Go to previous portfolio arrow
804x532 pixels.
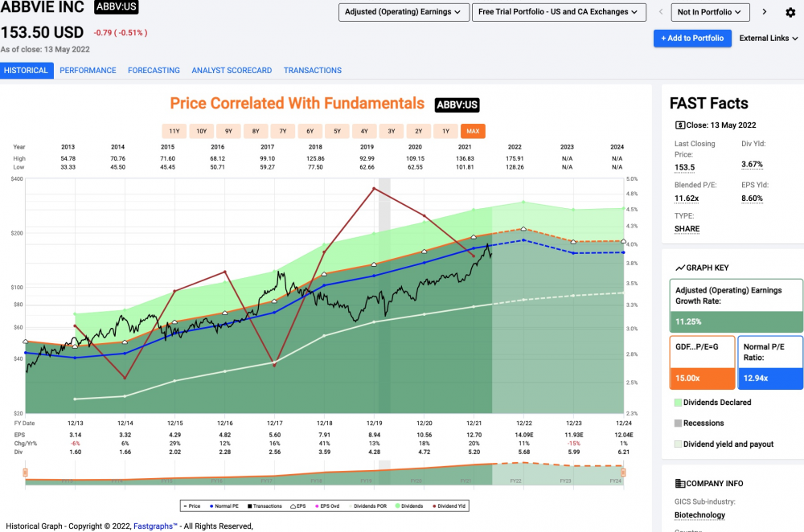click(x=660, y=12)
